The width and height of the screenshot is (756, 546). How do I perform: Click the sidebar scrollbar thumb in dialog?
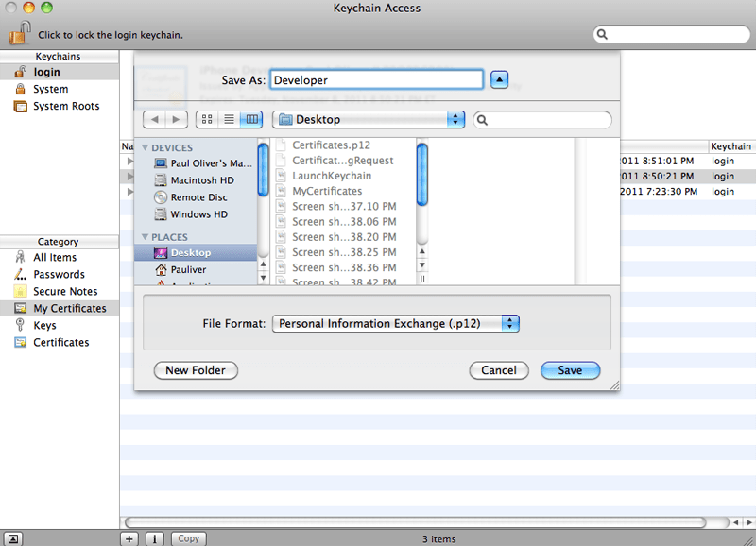[264, 170]
